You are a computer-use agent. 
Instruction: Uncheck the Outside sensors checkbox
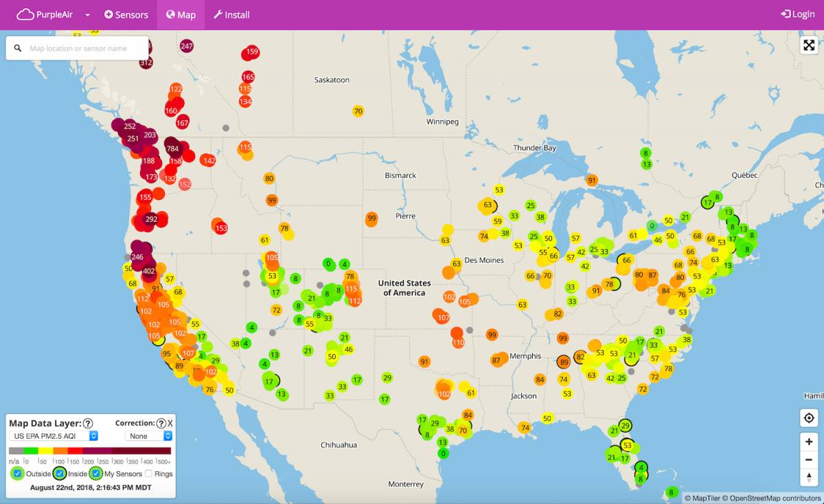pyautogui.click(x=18, y=473)
